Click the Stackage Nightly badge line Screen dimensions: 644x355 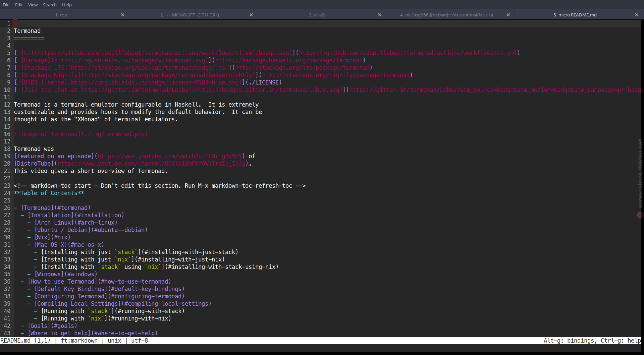[x=213, y=75]
